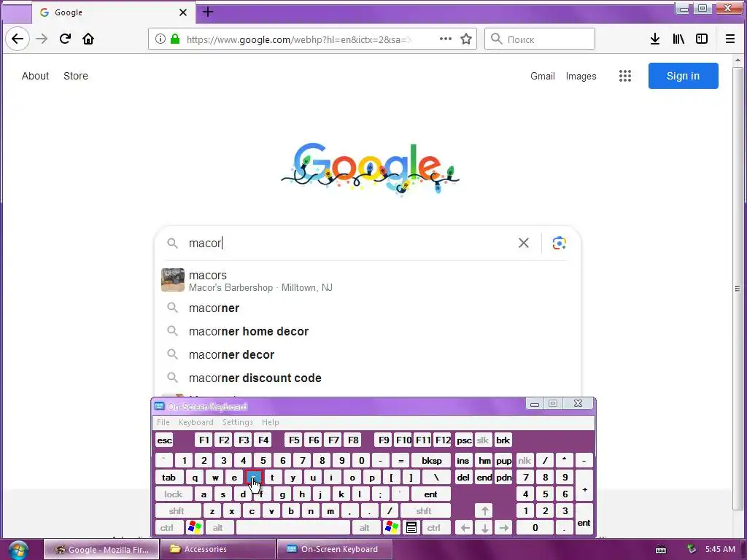Viewport: 747px width, 560px height.
Task: Click in the Google search text field
Action: coord(350,243)
